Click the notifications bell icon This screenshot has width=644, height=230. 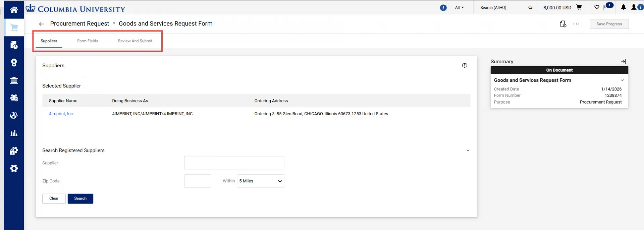(623, 7)
